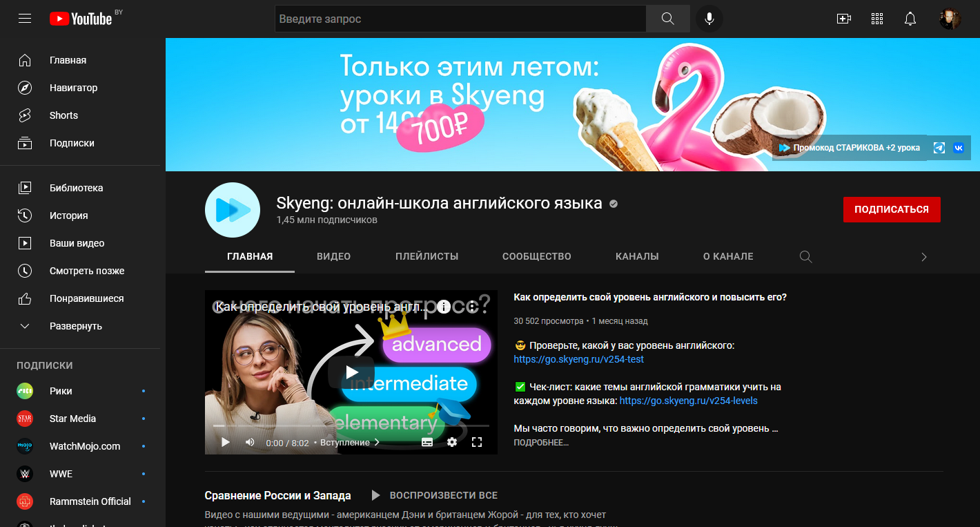980x527 pixels.
Task: Click the VK icon on the banner
Action: [959, 147]
